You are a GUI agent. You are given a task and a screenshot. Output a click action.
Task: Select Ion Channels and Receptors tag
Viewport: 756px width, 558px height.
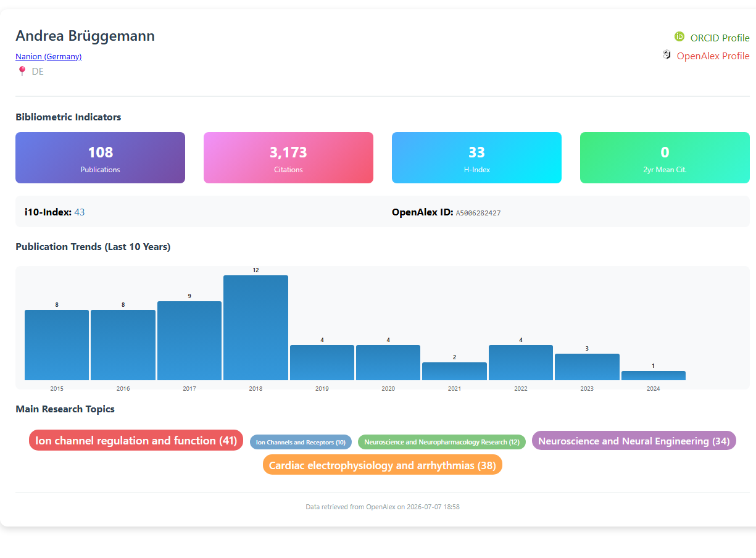point(301,442)
